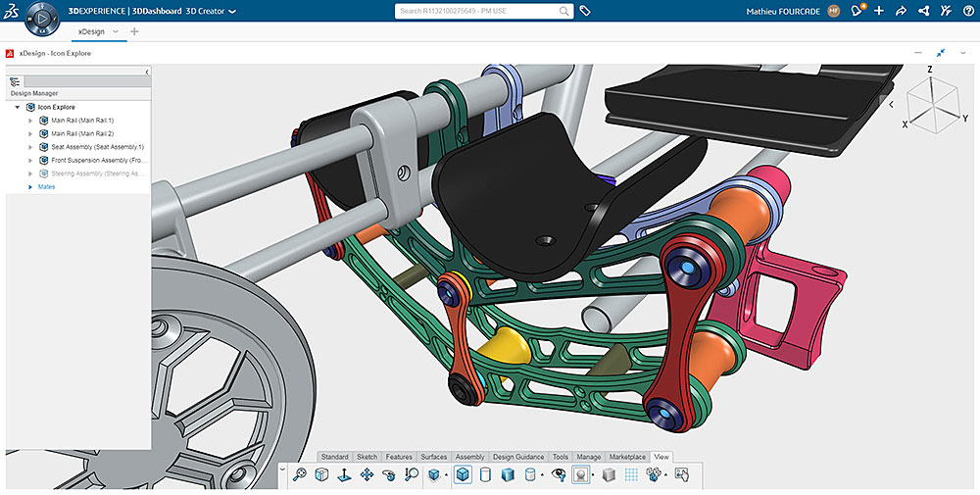Click the Zoom to Fit tool

pyautogui.click(x=299, y=475)
